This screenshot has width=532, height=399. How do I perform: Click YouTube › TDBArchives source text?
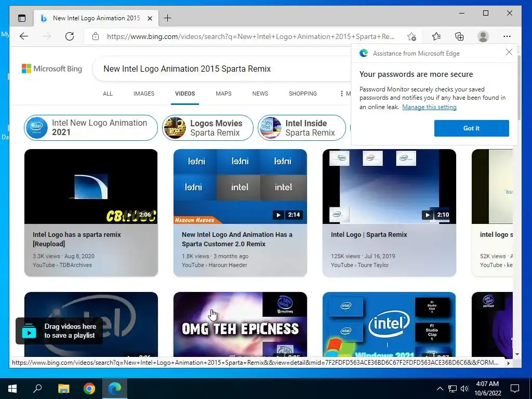[x=62, y=265]
